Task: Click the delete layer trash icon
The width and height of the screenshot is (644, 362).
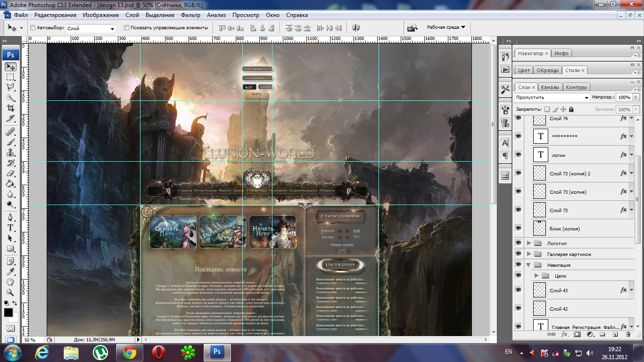Action: pos(627,334)
